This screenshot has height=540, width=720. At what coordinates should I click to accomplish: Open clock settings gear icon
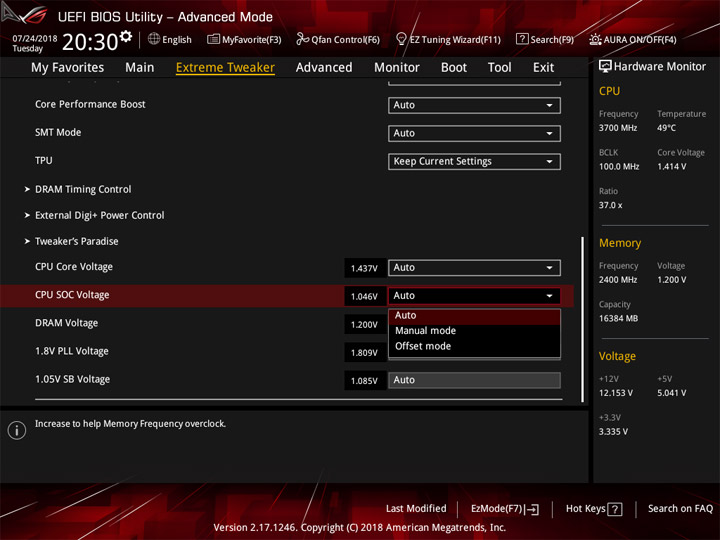(125, 35)
